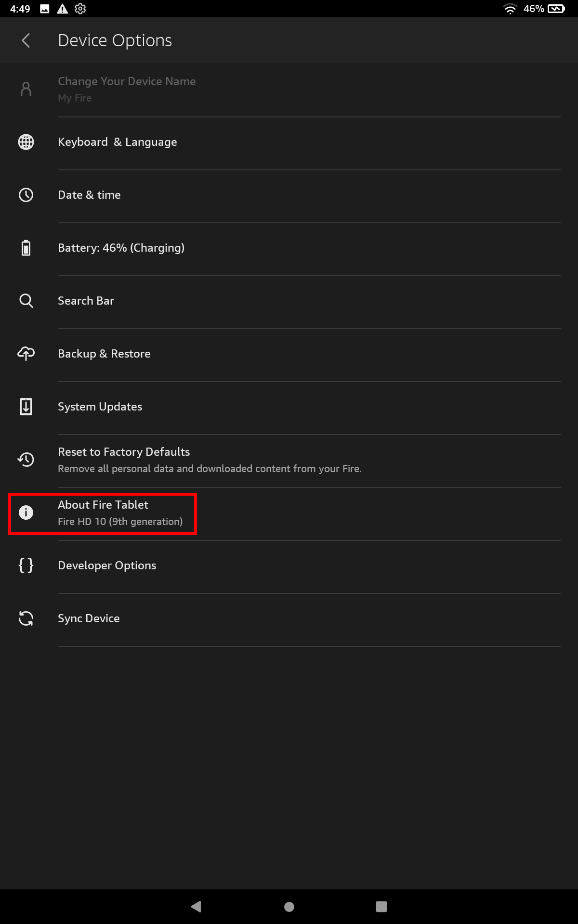The image size is (578, 924).
Task: Tap 'Remove all personal data' description text
Action: (210, 469)
